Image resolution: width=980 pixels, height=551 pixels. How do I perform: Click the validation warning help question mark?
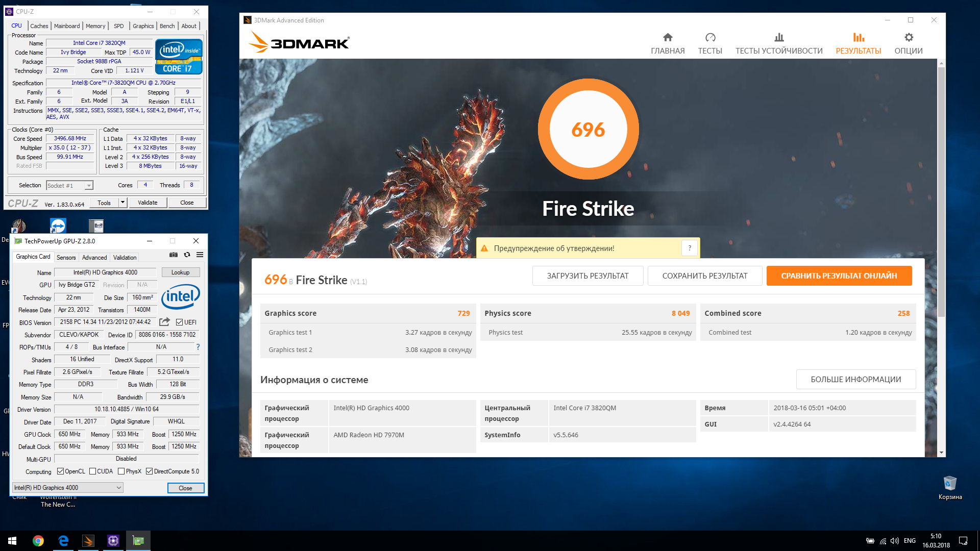point(690,248)
